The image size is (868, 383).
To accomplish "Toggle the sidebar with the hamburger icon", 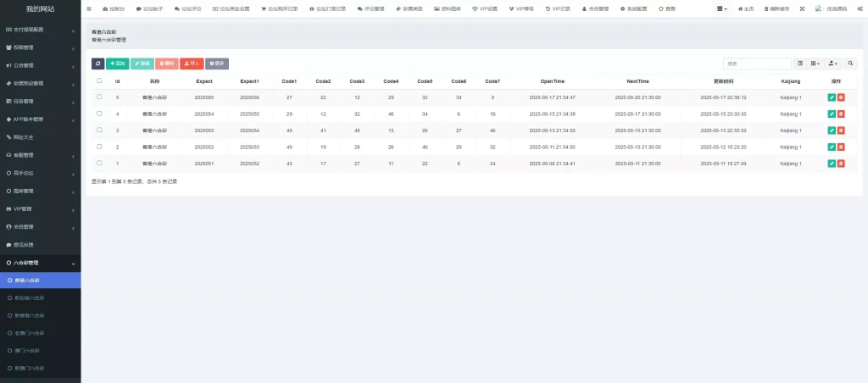I will pyautogui.click(x=89, y=9).
